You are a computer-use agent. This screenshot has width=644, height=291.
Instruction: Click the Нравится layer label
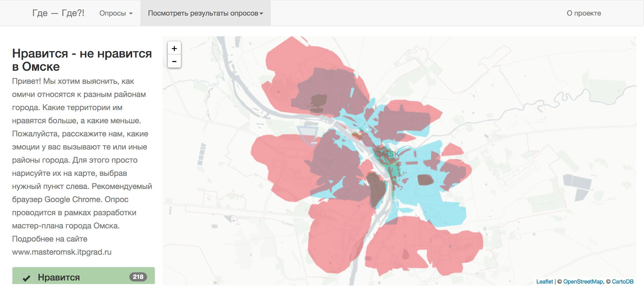click(x=59, y=277)
